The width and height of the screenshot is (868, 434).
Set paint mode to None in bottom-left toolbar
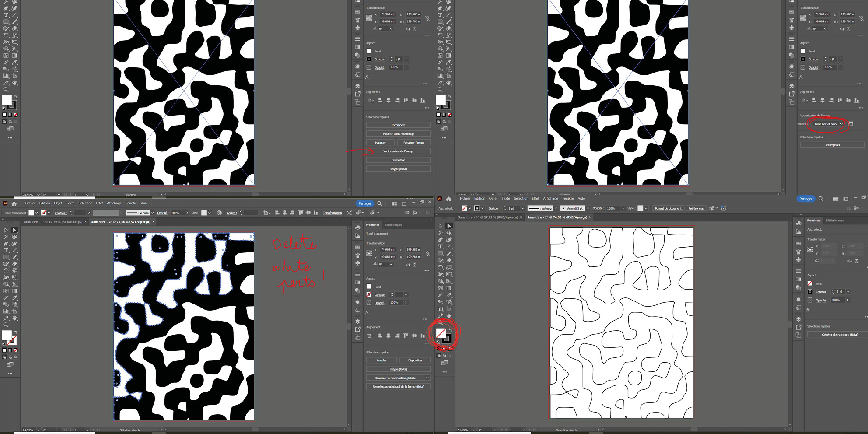click(15, 350)
